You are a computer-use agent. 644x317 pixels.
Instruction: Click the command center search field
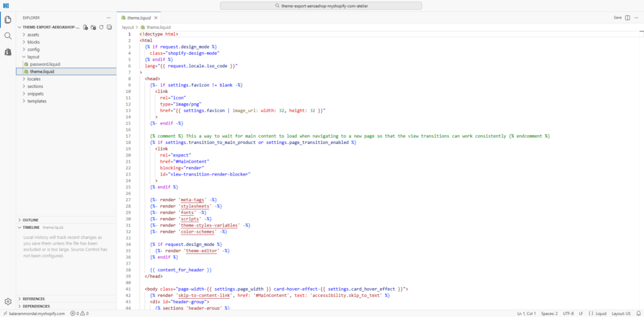click(x=321, y=6)
